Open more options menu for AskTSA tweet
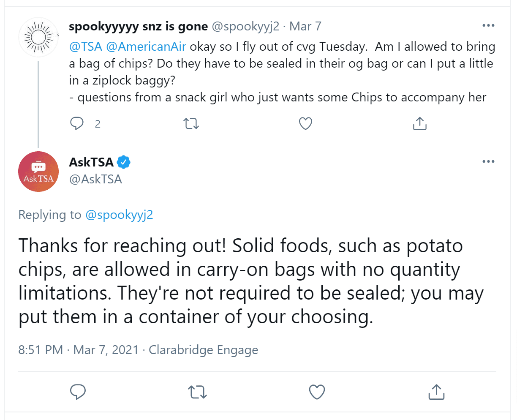The height and width of the screenshot is (420, 517). 488,161
